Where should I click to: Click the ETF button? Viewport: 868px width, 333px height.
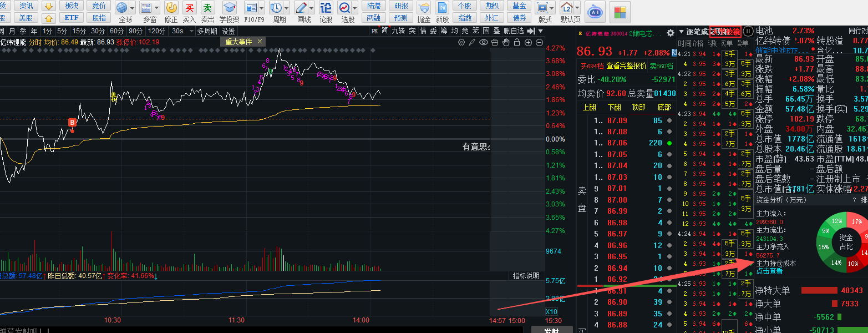pyautogui.click(x=72, y=18)
